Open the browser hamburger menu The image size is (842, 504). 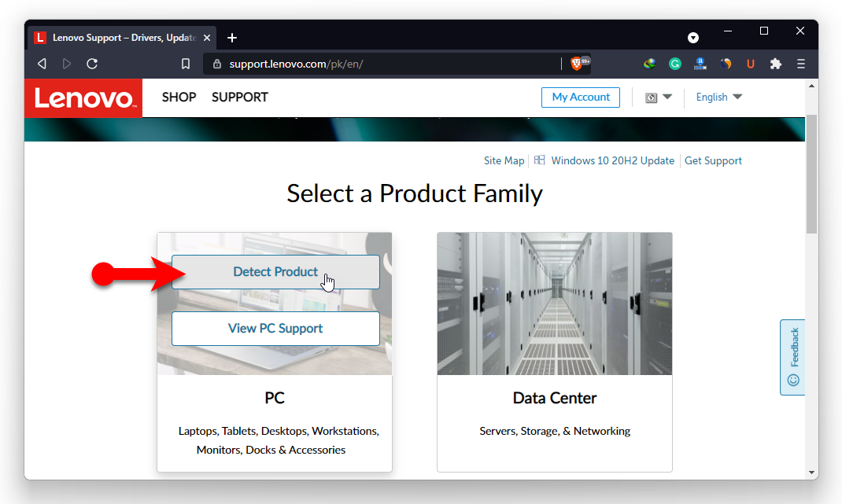pyautogui.click(x=801, y=64)
